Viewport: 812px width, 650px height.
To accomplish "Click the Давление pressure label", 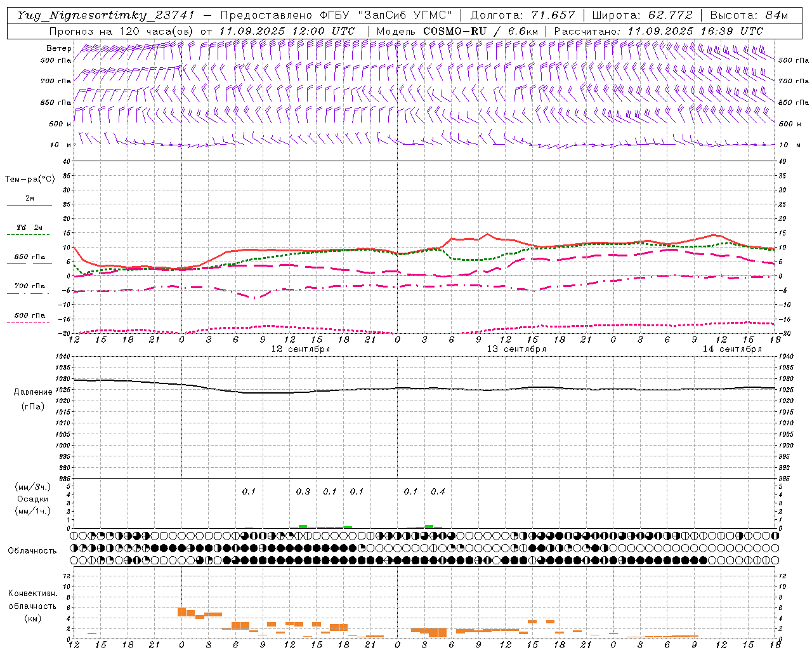I will pyautogui.click(x=32, y=392).
